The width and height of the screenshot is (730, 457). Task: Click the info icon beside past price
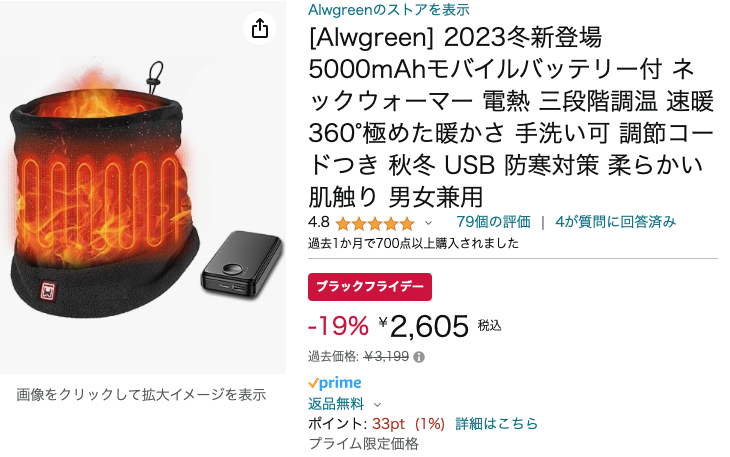(x=419, y=357)
